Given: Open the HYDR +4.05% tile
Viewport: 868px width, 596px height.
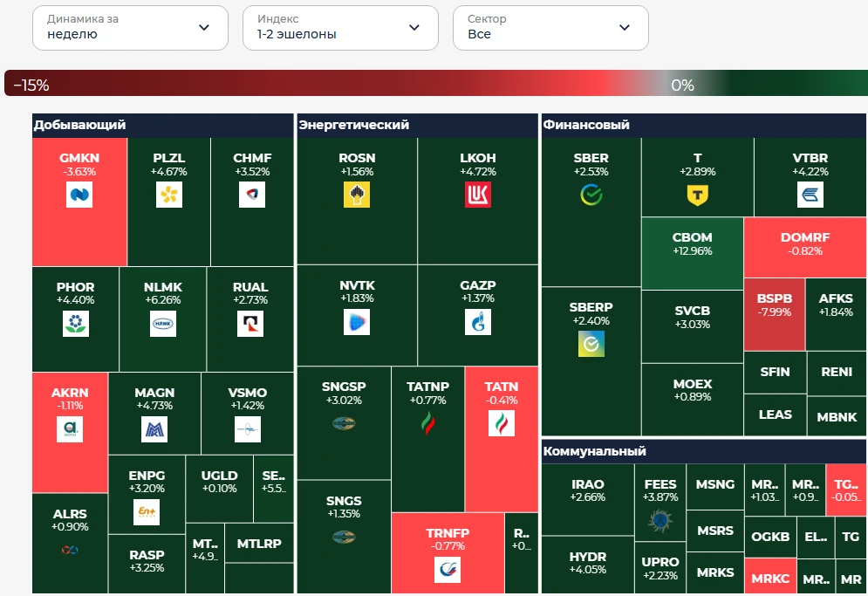Looking at the screenshot, I should (x=588, y=565).
